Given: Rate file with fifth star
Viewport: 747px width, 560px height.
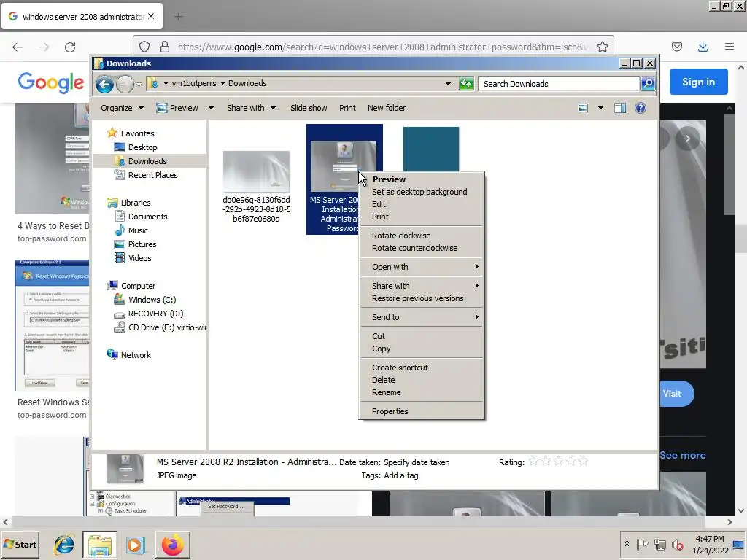Looking at the screenshot, I should pyautogui.click(x=583, y=462).
